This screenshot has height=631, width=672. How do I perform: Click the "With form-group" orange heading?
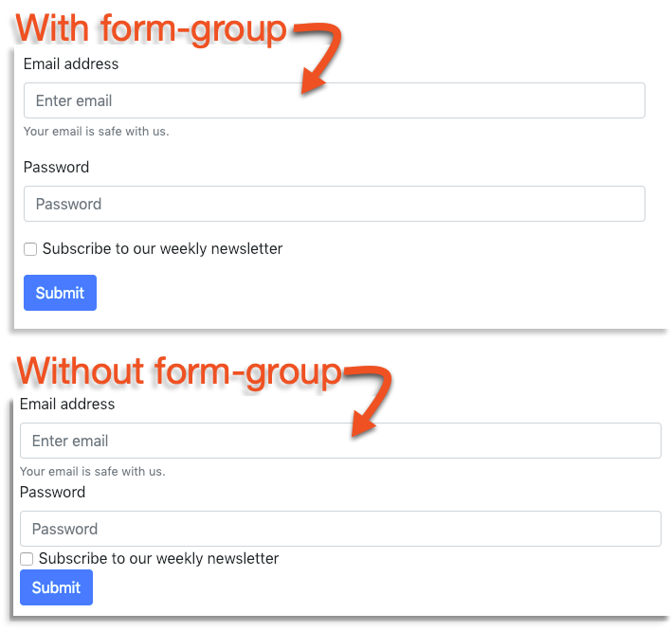(x=152, y=27)
